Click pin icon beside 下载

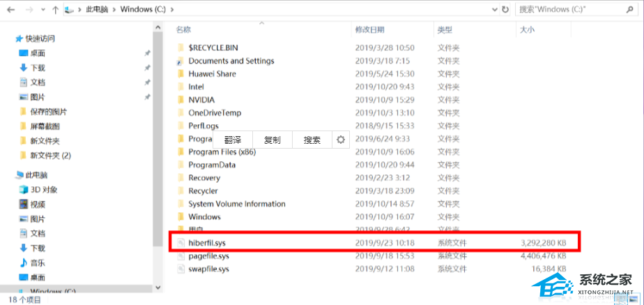[x=148, y=68]
